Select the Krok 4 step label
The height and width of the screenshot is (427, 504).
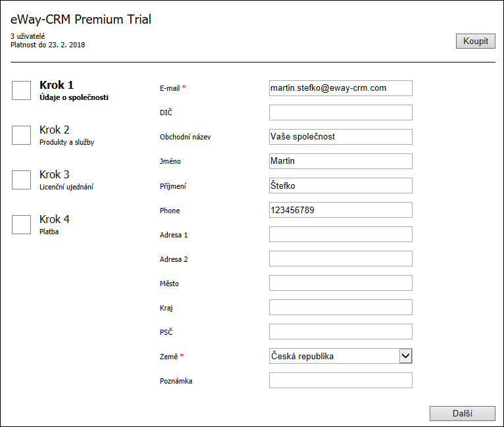(x=55, y=219)
